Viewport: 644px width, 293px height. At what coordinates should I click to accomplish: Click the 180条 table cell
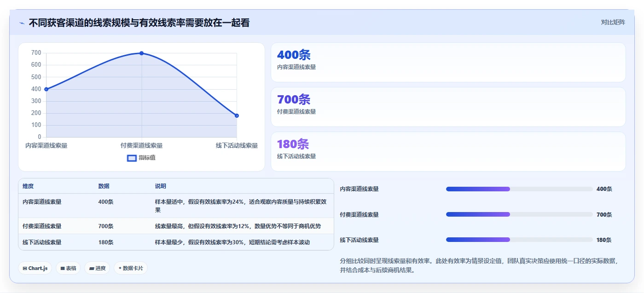coord(106,242)
